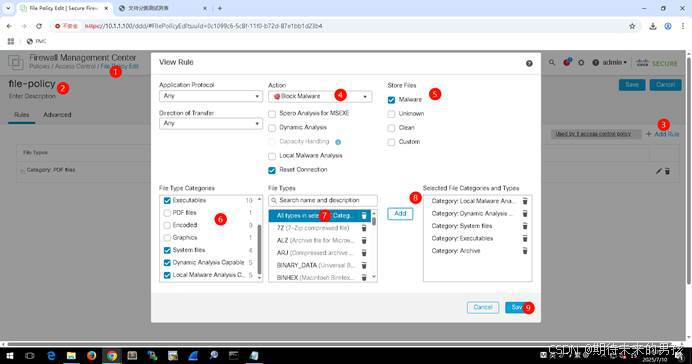
Task: Click Add button for file types
Action: [400, 214]
